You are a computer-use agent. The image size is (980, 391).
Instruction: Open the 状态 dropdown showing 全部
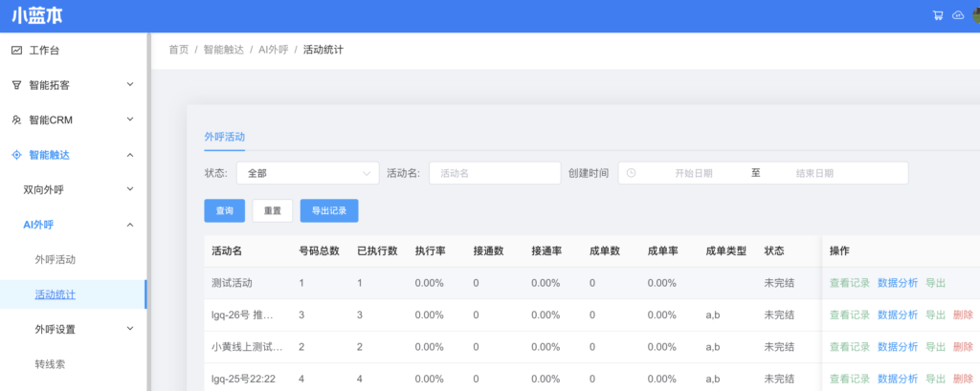[x=306, y=173]
